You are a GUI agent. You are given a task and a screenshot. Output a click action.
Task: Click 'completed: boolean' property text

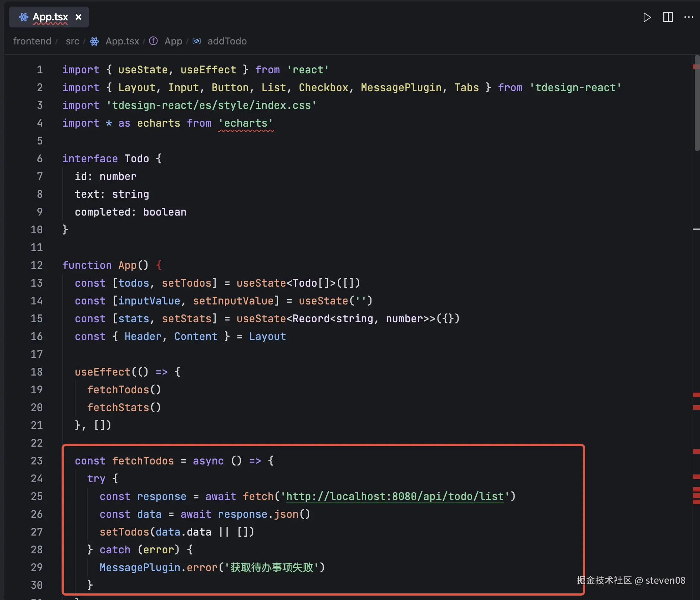pos(130,212)
